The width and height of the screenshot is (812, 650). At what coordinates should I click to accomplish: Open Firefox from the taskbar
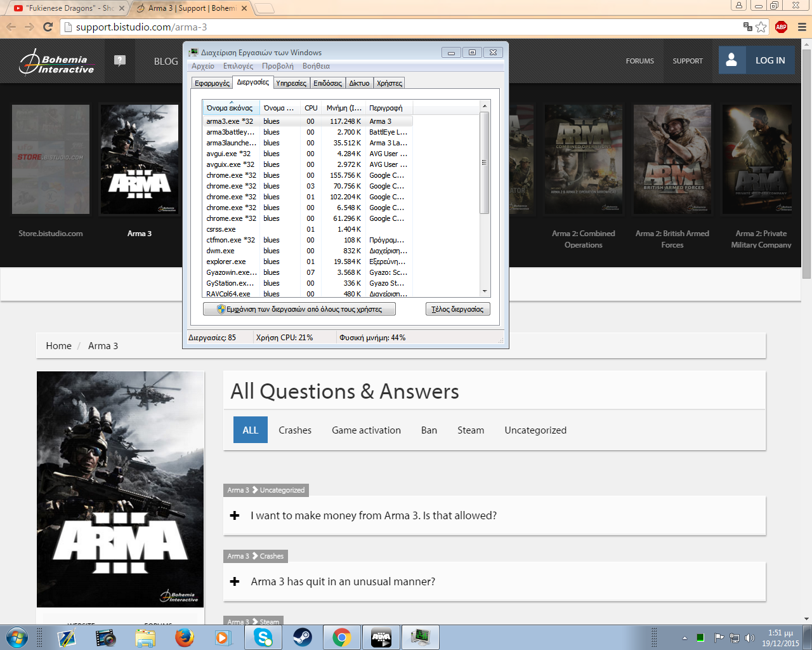(x=185, y=637)
